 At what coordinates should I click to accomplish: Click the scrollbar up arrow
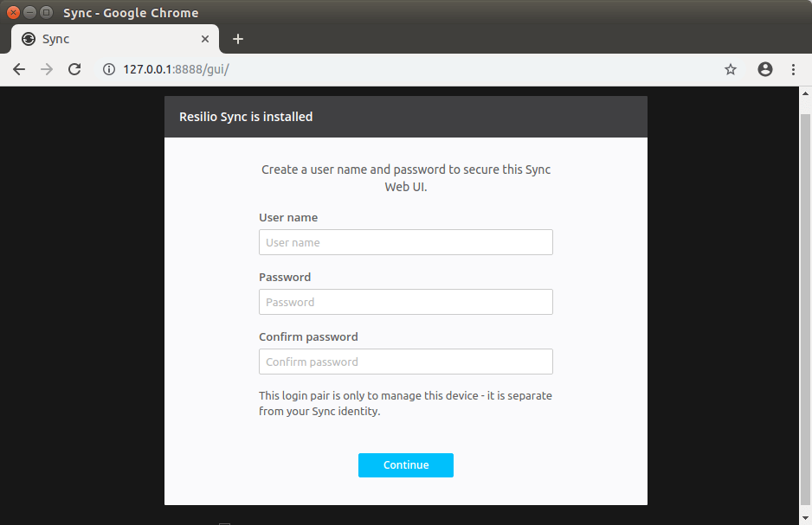(805, 93)
